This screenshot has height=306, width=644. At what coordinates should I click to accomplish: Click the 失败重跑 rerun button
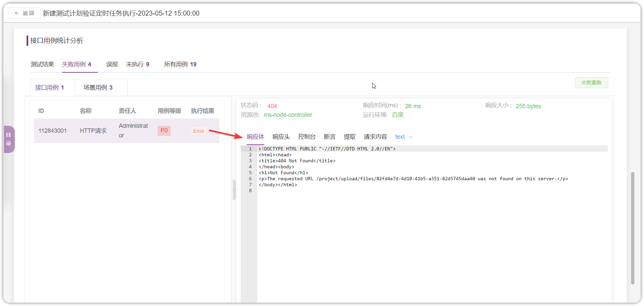[591, 83]
